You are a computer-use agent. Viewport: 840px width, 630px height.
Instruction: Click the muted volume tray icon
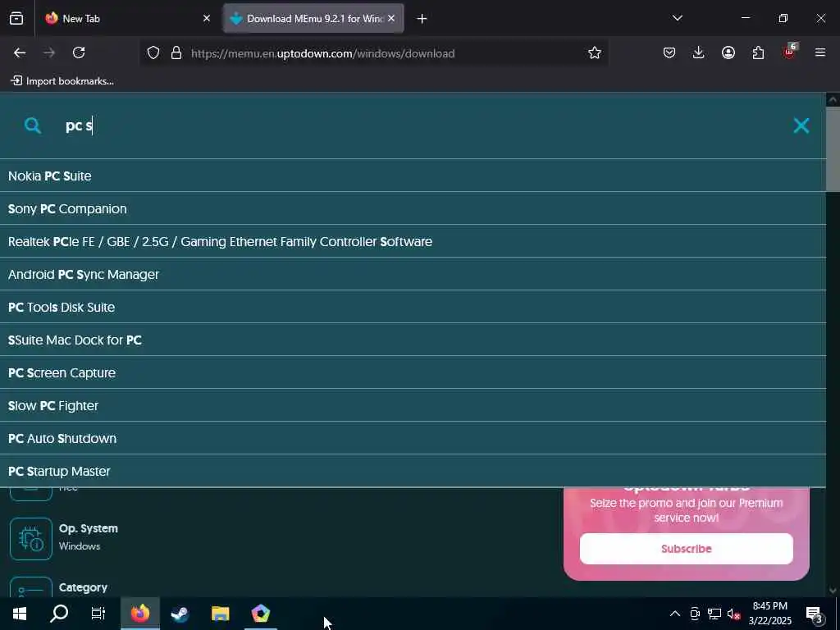[733, 614]
